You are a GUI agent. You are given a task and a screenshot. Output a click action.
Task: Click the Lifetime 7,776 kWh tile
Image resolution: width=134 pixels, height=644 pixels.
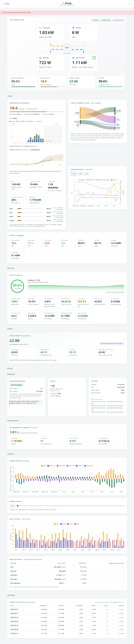click(37, 200)
